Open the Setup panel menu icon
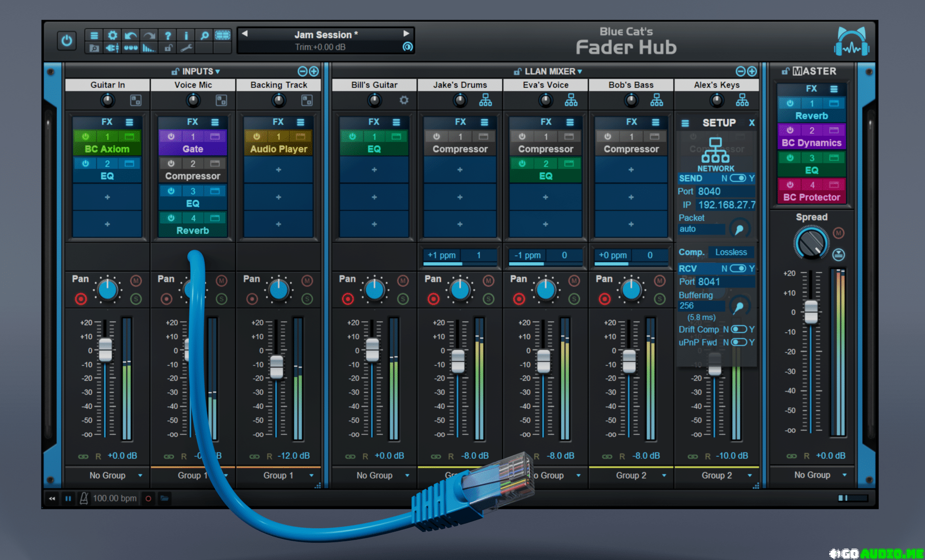Screen dimensions: 925x560 [685, 123]
